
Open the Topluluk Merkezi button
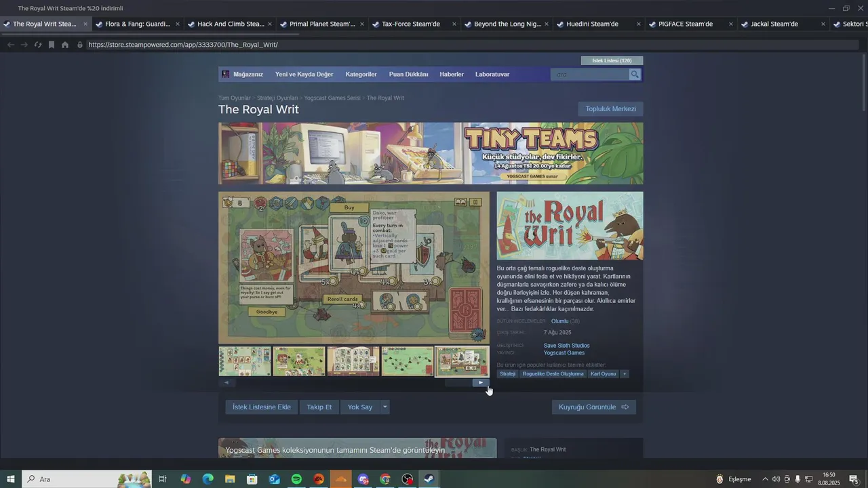(x=610, y=109)
